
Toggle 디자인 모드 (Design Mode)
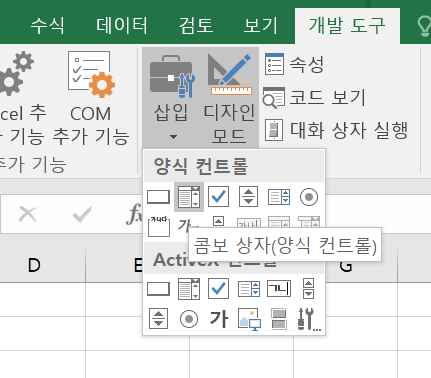[229, 98]
